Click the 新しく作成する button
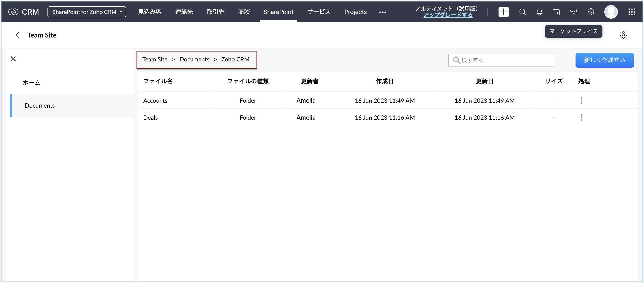Viewport: 644px width, 283px height. [x=604, y=60]
